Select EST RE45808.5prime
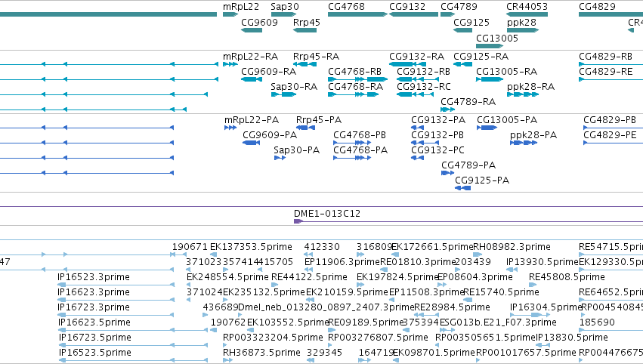 [x=567, y=277]
